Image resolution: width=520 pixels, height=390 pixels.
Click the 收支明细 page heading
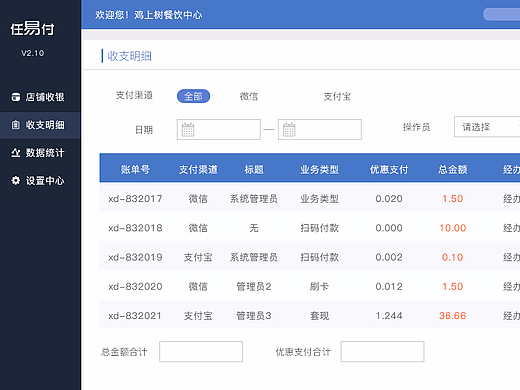(x=130, y=56)
